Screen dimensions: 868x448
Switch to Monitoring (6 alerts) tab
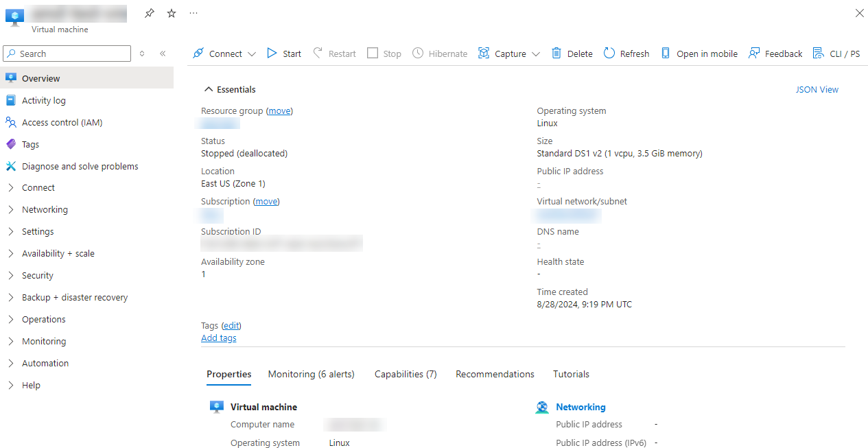click(311, 374)
